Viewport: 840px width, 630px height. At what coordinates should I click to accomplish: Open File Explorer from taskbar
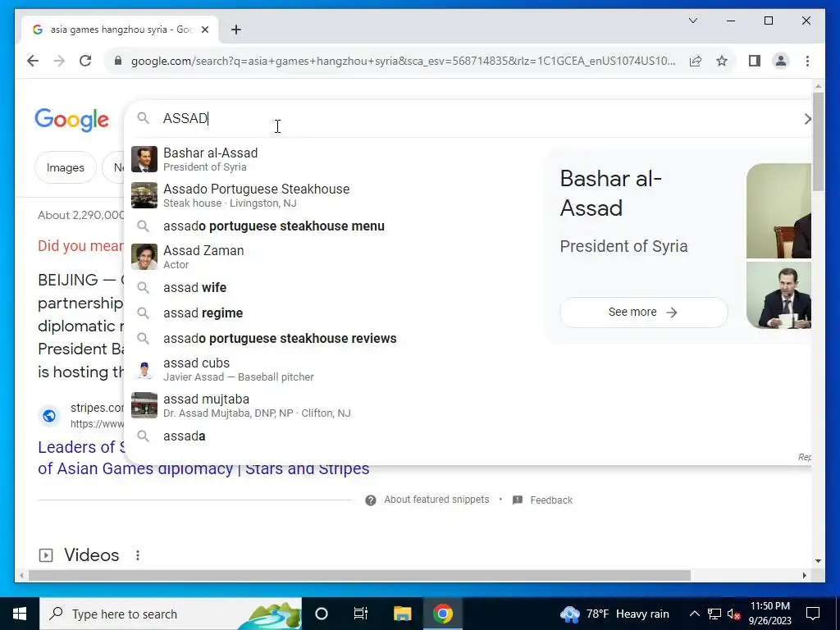[x=402, y=614]
